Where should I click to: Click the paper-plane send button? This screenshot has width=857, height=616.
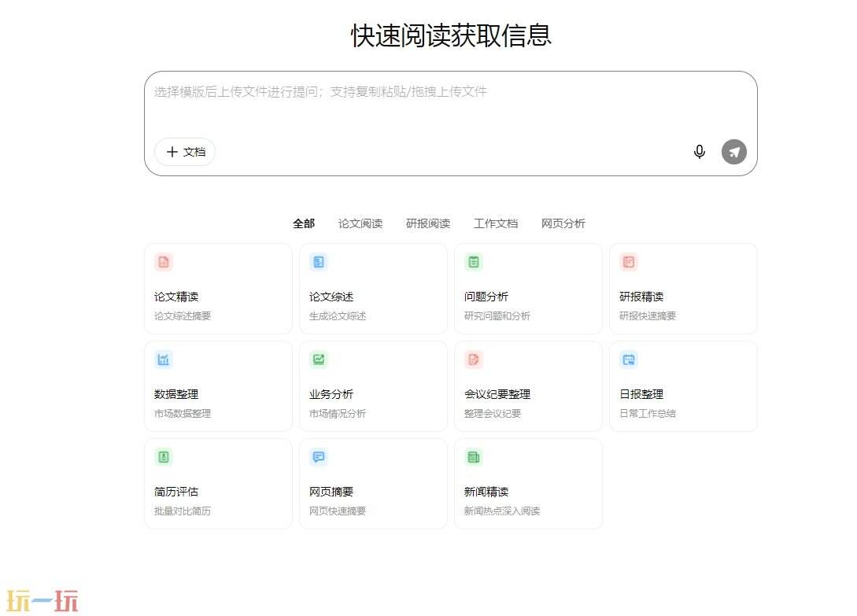tap(733, 151)
